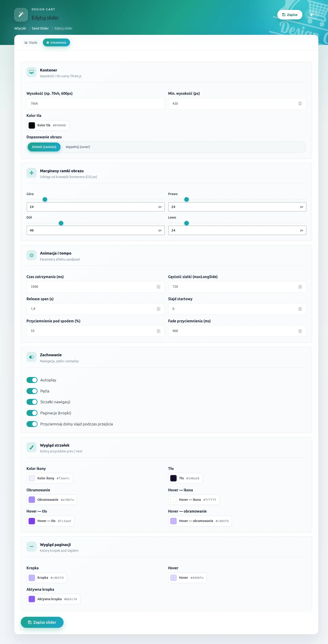Click the Min. wysokość number stepper arrows

[300, 104]
